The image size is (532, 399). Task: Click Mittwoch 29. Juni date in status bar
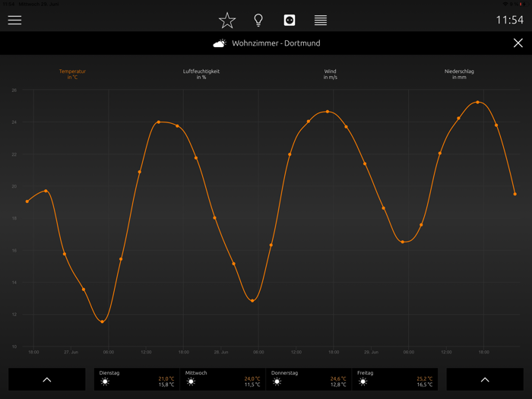[x=39, y=4]
